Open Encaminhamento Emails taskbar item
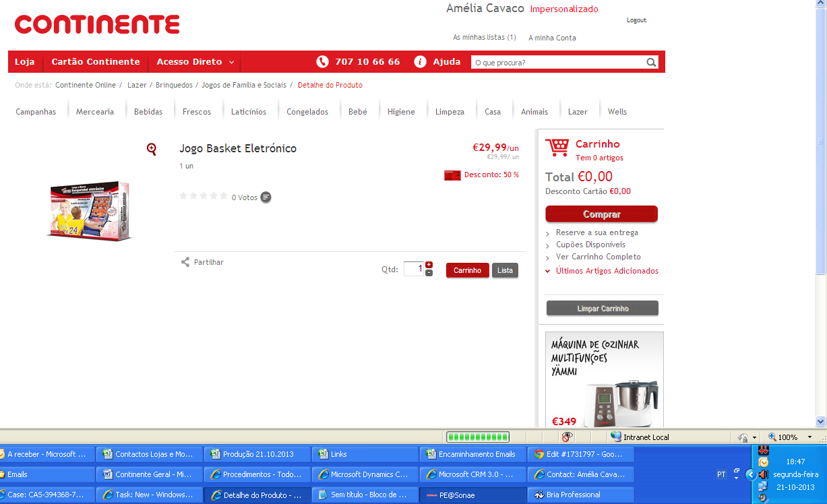This screenshot has height=504, width=827. coord(472,454)
